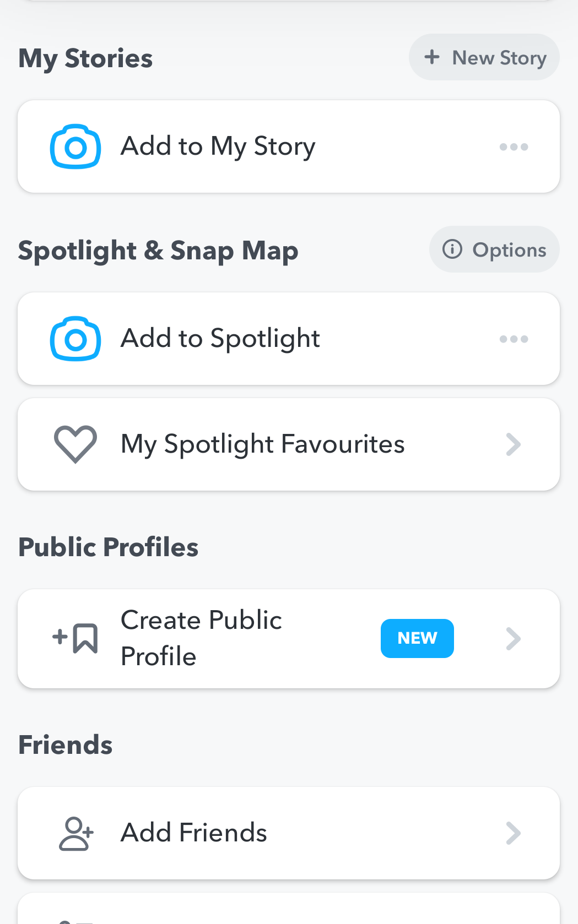Open three-dot menu for Add to Spotlight
The width and height of the screenshot is (578, 924).
(x=514, y=339)
